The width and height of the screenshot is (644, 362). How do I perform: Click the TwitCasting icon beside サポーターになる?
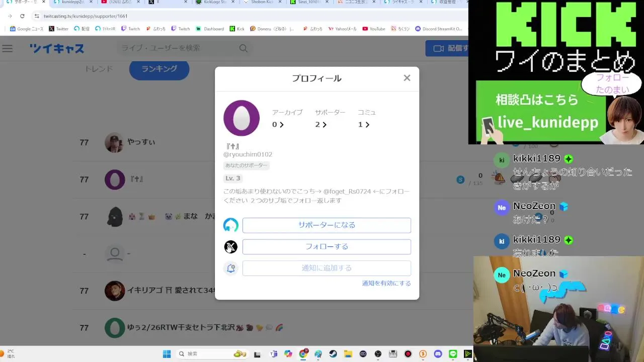[x=231, y=225]
